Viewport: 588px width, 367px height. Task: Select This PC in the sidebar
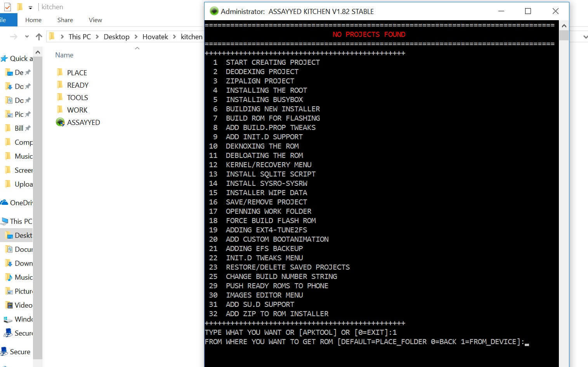(19, 221)
